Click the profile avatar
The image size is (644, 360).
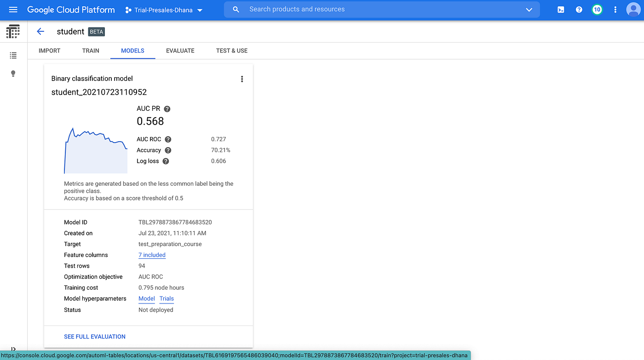633,9
